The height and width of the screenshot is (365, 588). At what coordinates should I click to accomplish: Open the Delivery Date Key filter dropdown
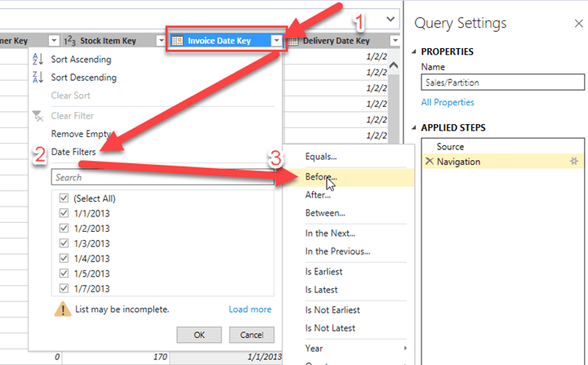(395, 41)
